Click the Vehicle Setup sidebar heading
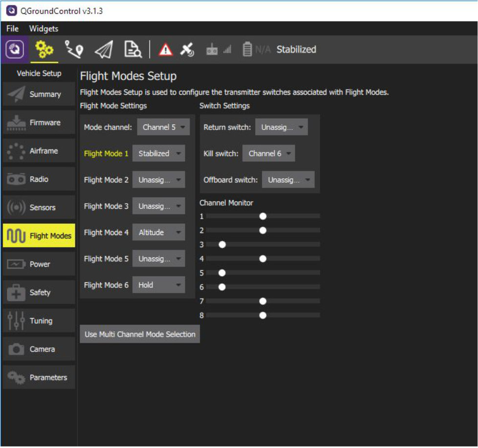 click(39, 73)
